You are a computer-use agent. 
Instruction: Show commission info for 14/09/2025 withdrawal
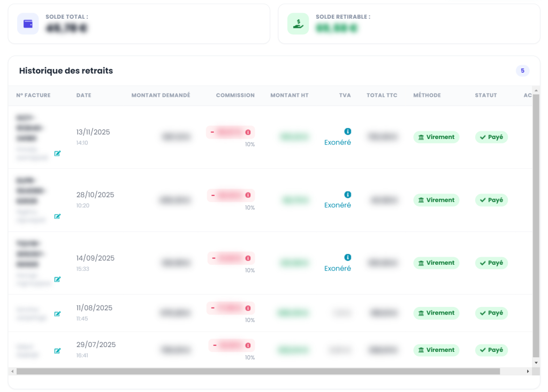click(248, 258)
